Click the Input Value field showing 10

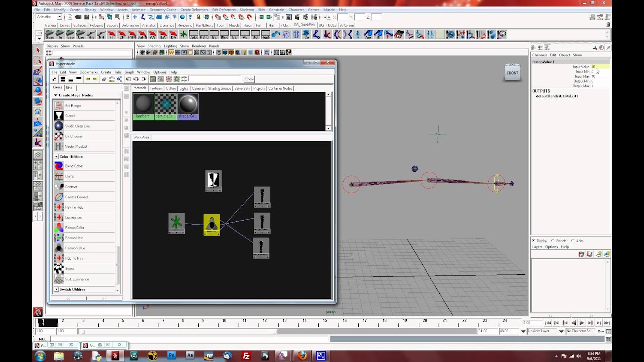pyautogui.click(x=600, y=67)
